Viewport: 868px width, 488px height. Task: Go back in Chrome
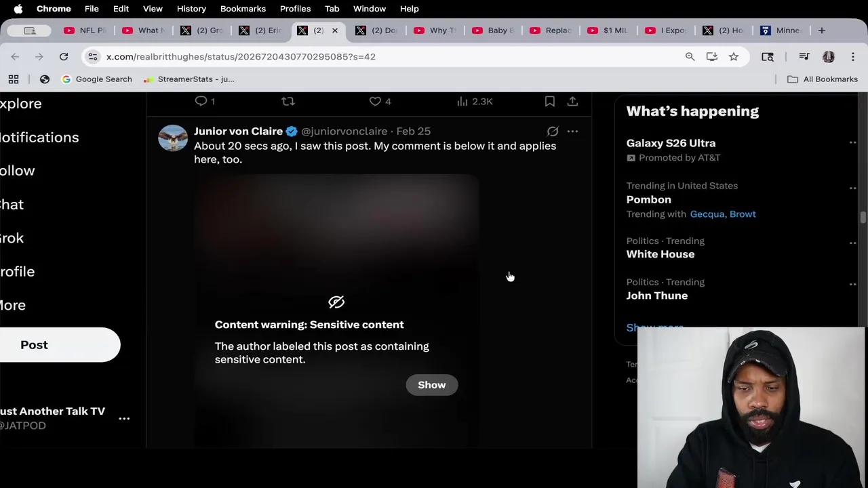(x=15, y=57)
